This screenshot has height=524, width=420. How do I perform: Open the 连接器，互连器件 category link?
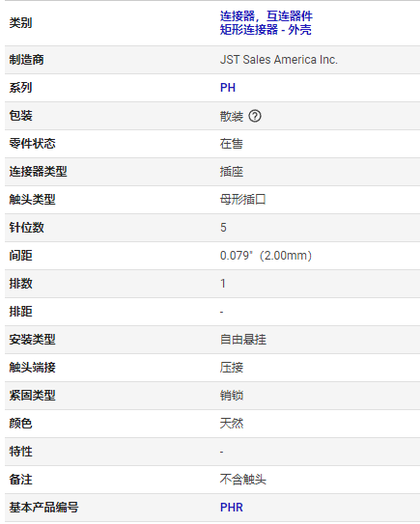[x=266, y=15]
